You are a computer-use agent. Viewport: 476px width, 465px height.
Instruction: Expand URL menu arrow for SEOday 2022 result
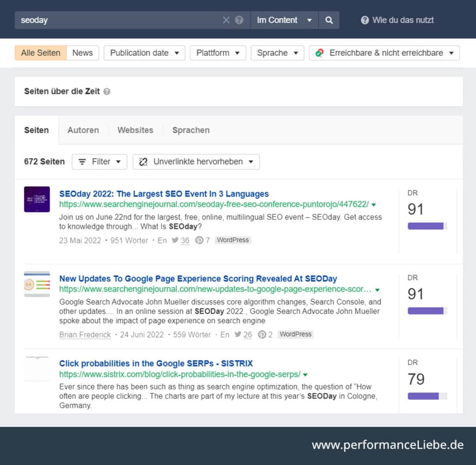pyautogui.click(x=374, y=205)
